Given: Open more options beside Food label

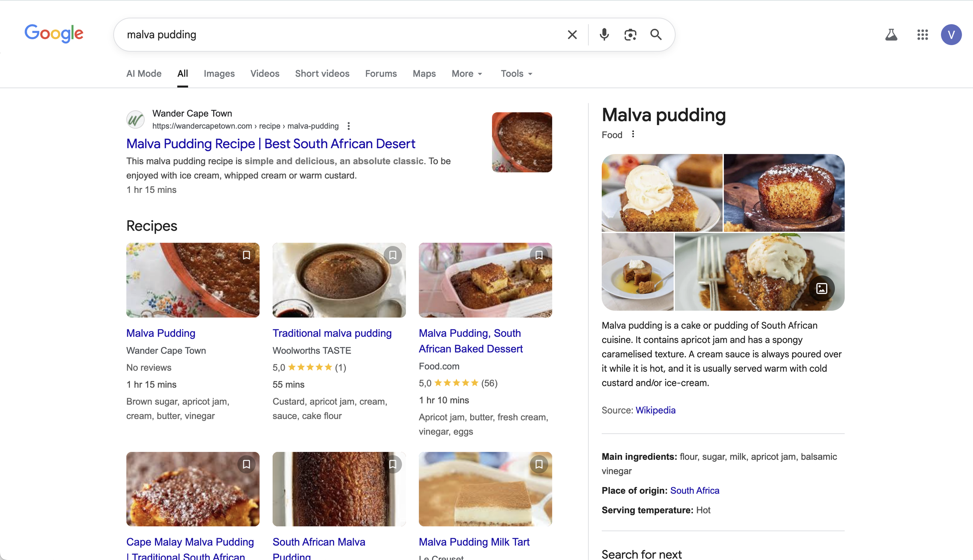Looking at the screenshot, I should [633, 134].
